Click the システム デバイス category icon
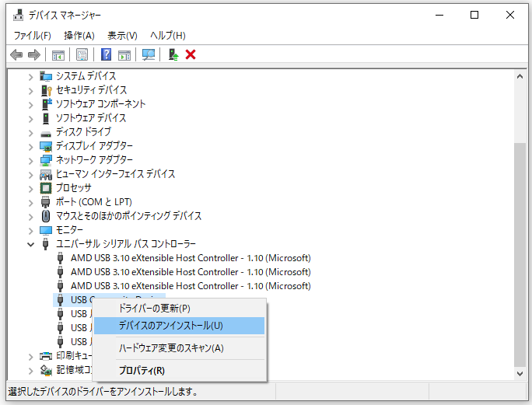This screenshot has width=532, height=405. pyautogui.click(x=46, y=76)
